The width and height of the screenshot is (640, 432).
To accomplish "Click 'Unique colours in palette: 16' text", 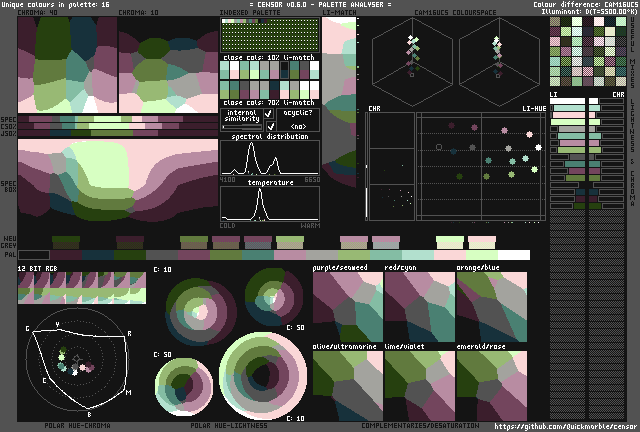I will point(56,4).
